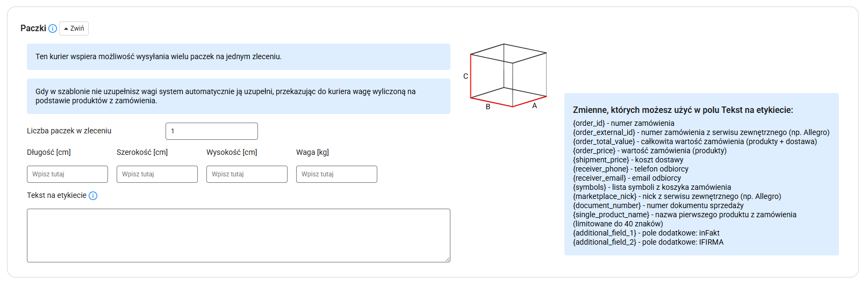Viewport: 868px width, 285px height.
Task: Click the box dimensions diagram
Action: (x=504, y=76)
